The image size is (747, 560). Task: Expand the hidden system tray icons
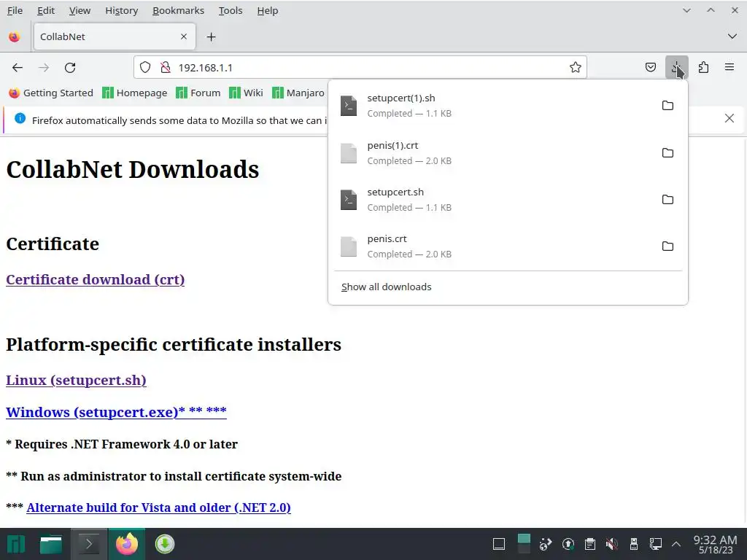click(676, 544)
